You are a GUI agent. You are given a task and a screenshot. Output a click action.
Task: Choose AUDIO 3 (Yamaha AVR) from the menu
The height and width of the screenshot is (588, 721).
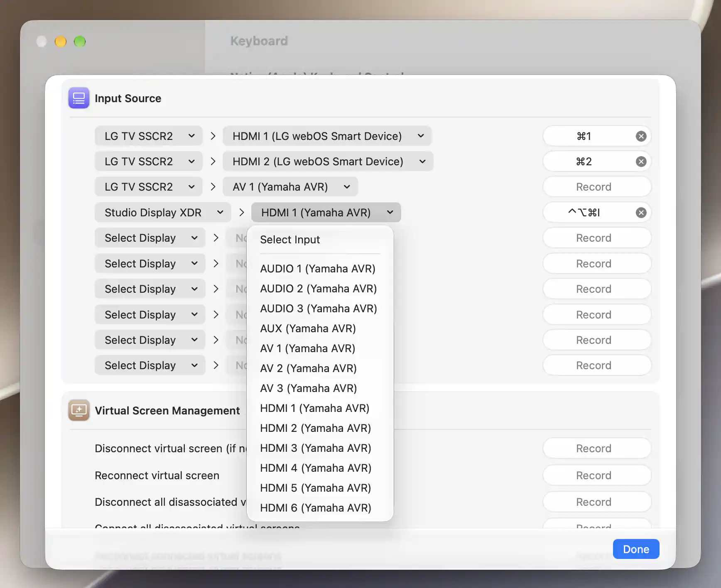click(x=320, y=309)
